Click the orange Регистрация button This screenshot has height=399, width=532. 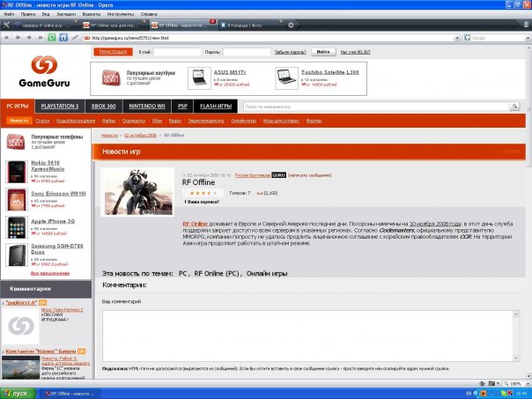(x=113, y=52)
